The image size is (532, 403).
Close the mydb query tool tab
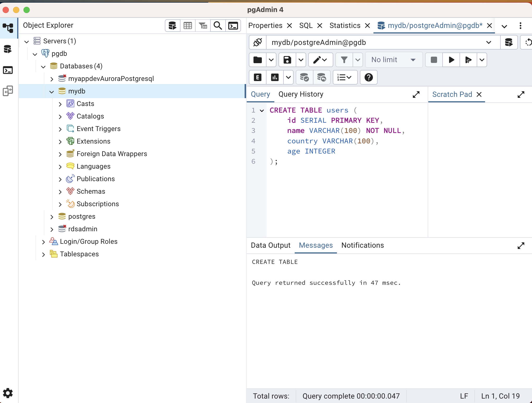489,26
